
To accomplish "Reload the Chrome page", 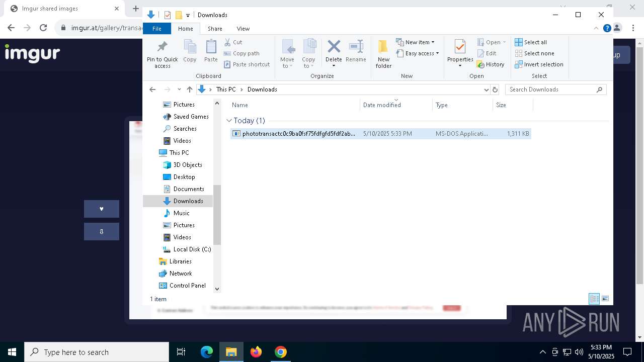I will coord(43,28).
